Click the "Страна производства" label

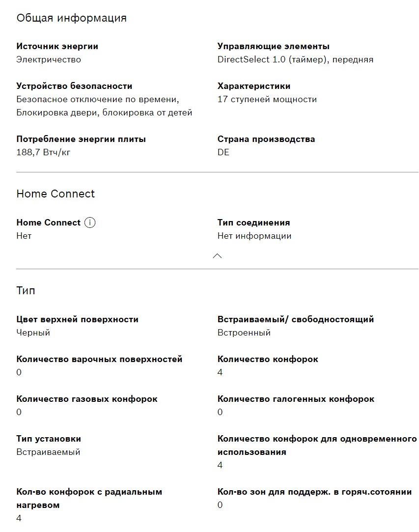[x=266, y=139]
